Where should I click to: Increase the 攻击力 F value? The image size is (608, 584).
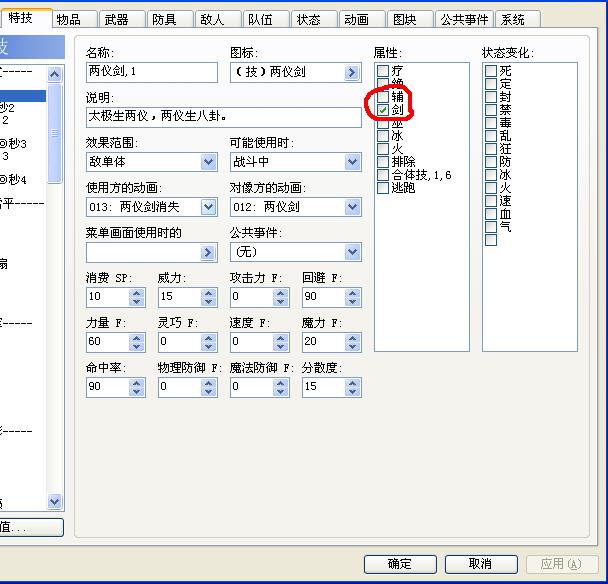(280, 293)
